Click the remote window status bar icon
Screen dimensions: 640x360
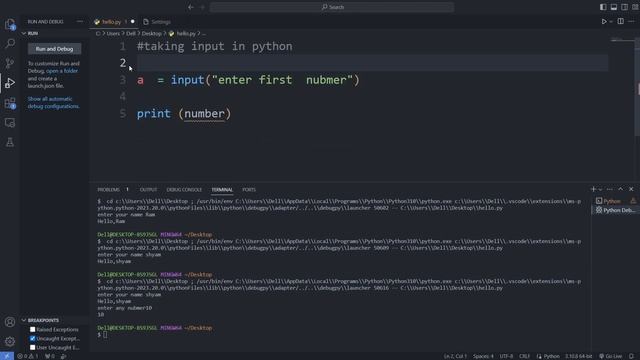pos(7,356)
